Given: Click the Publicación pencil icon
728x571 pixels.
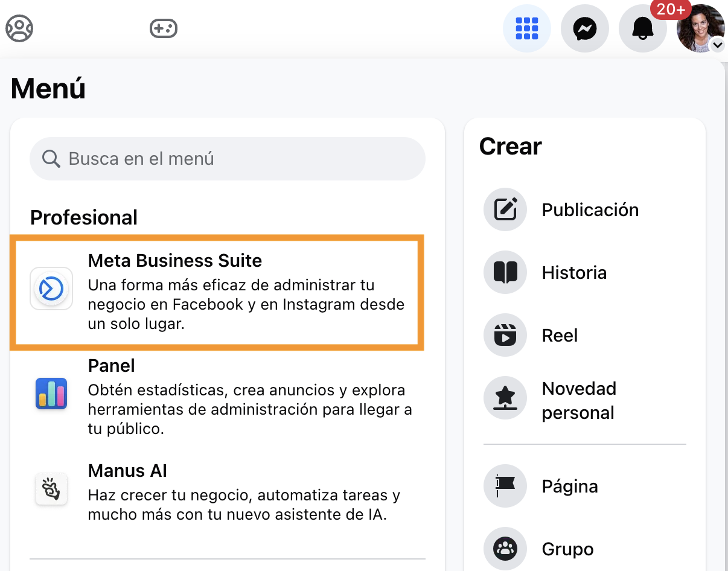Looking at the screenshot, I should pos(505,209).
